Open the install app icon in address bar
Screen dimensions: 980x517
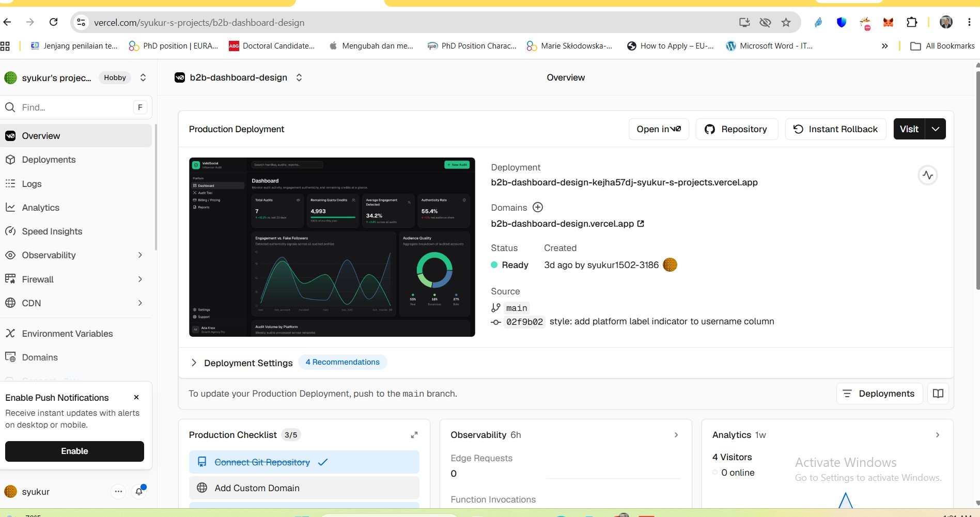(744, 22)
